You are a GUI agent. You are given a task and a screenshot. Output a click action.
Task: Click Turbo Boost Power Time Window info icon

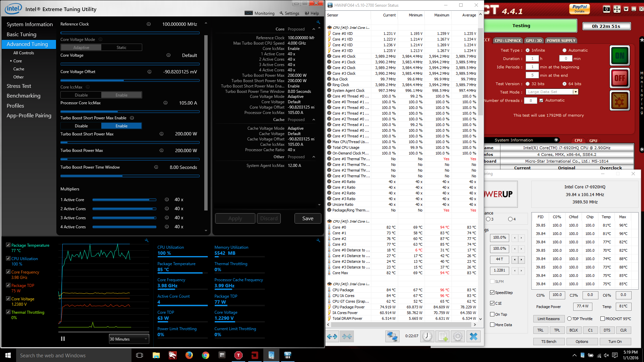156,167
